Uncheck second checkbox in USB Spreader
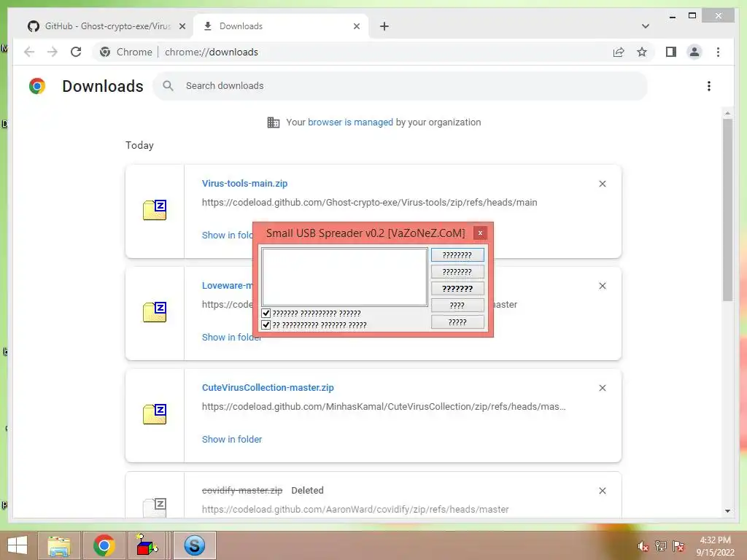Viewport: 747px width, 560px height. coord(266,325)
